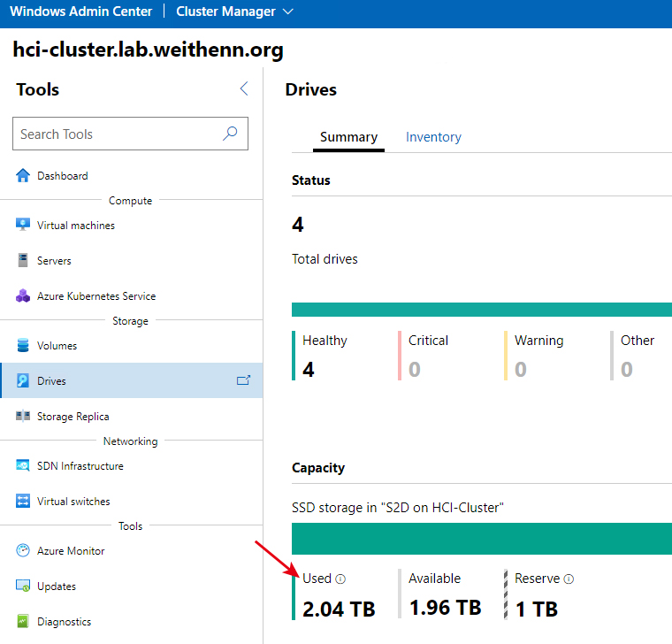Click the 2.04 TB used value
Screen dimensions: 672x644
click(x=339, y=609)
